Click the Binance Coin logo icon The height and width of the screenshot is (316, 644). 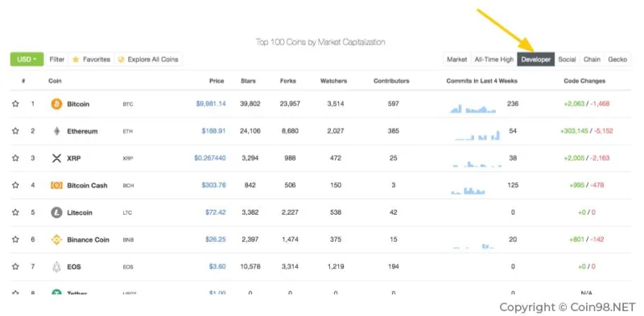click(x=56, y=240)
